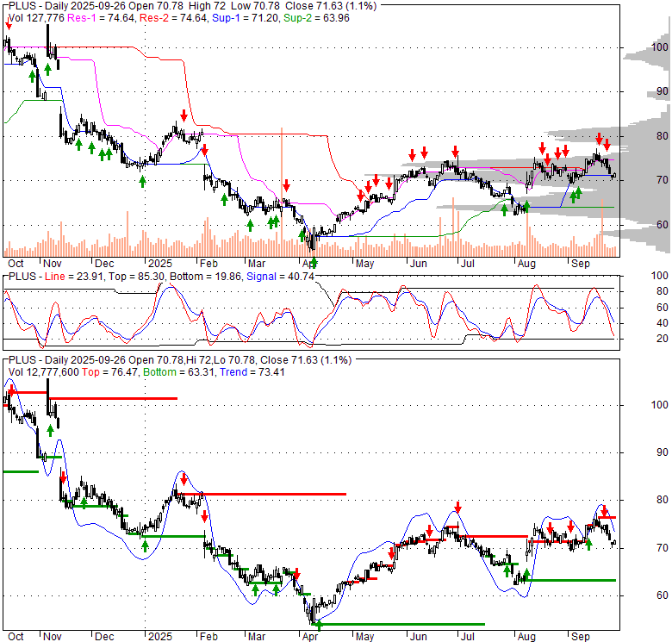Click the blue 'Signal = 40.74' label
This screenshot has height=642, width=672.
click(280, 277)
